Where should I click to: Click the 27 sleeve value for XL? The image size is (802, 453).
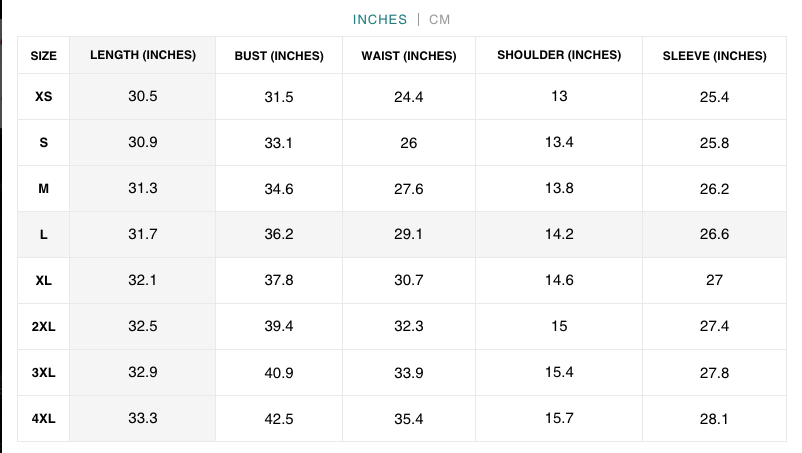[x=714, y=281]
